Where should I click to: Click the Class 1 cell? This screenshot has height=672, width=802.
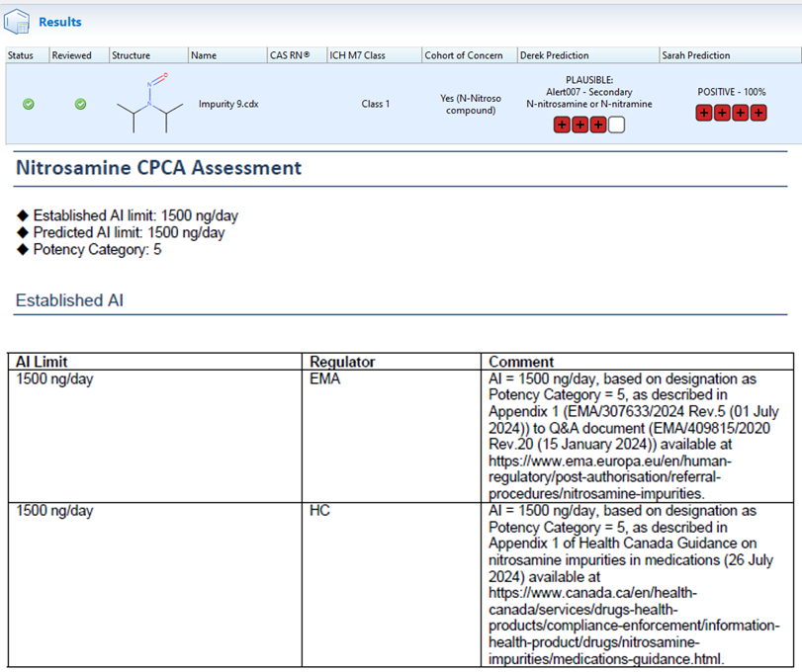pyautogui.click(x=376, y=104)
